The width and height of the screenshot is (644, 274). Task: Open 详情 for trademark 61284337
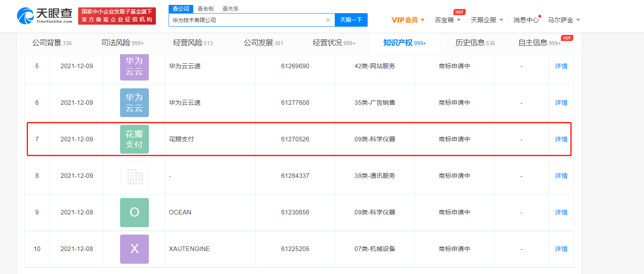point(561,176)
